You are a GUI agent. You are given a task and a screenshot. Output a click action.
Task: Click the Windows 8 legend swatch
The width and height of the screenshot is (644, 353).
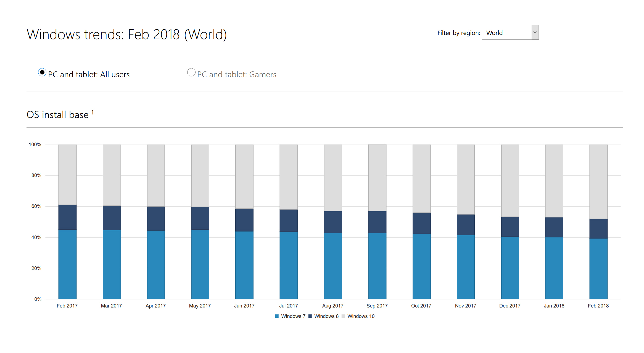310,316
